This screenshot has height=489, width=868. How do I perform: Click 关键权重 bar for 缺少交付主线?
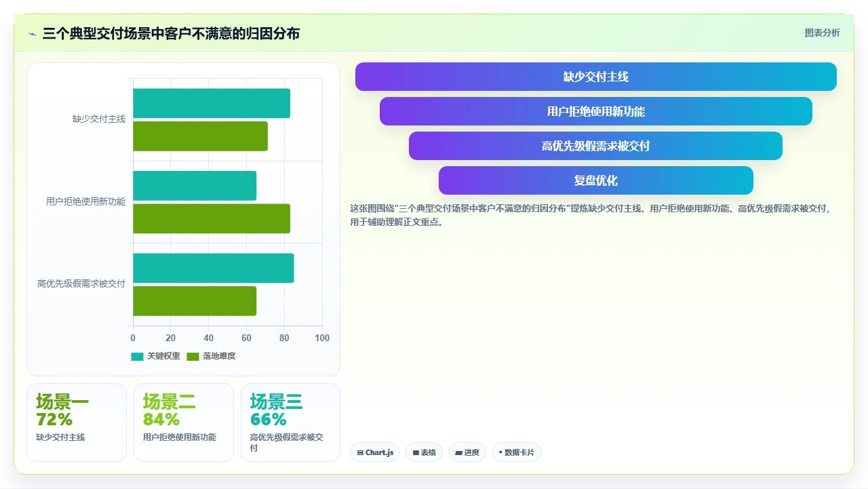coord(212,103)
